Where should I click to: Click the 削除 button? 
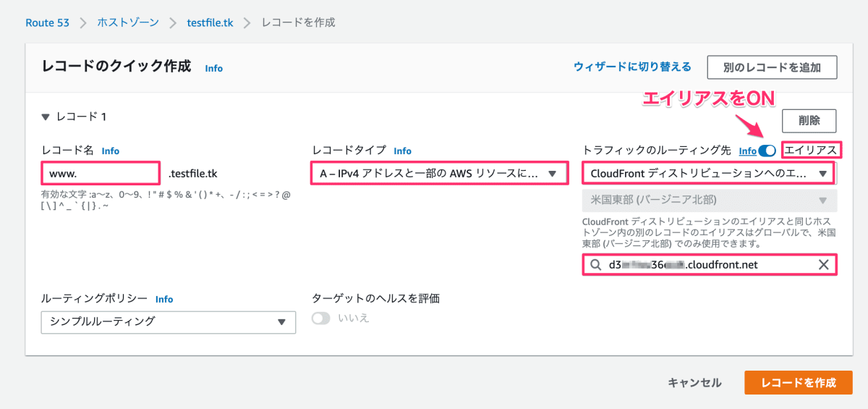point(809,121)
